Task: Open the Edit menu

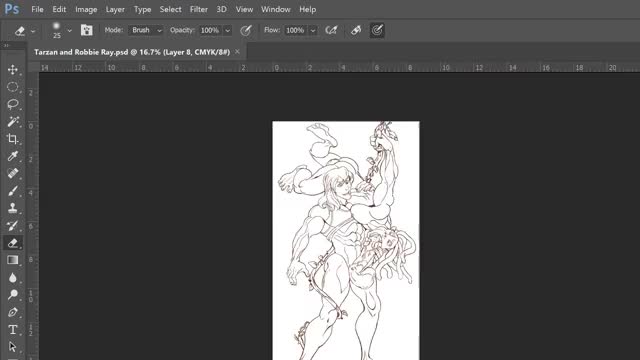Action: pos(59,9)
